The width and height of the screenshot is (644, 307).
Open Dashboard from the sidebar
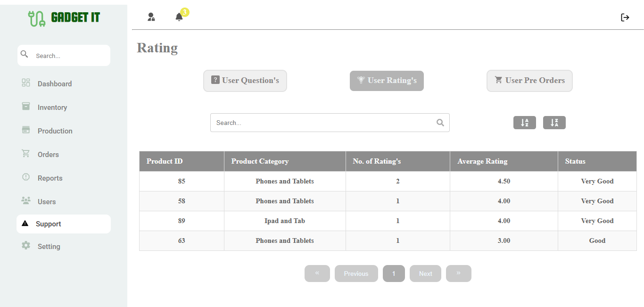pyautogui.click(x=54, y=84)
